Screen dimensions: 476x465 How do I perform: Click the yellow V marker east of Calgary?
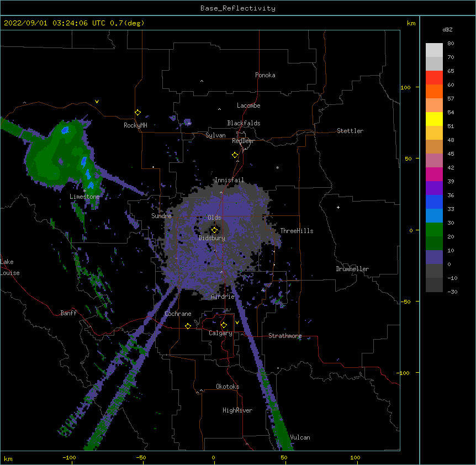237,323
